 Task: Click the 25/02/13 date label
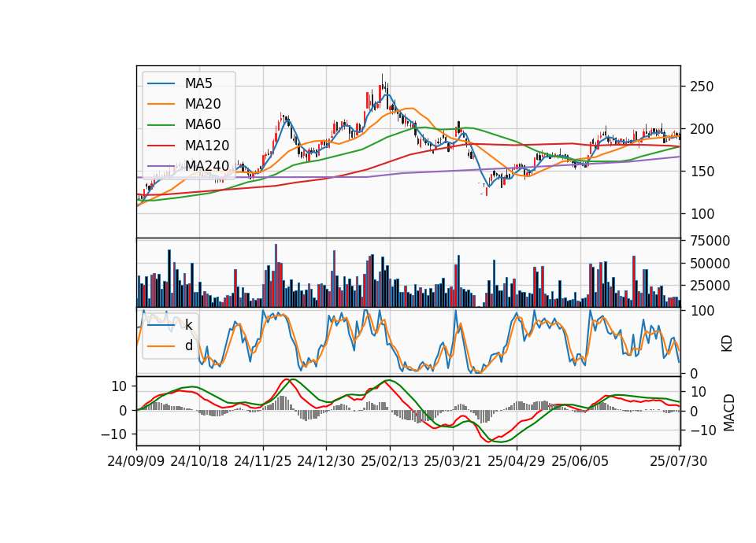tap(390, 461)
